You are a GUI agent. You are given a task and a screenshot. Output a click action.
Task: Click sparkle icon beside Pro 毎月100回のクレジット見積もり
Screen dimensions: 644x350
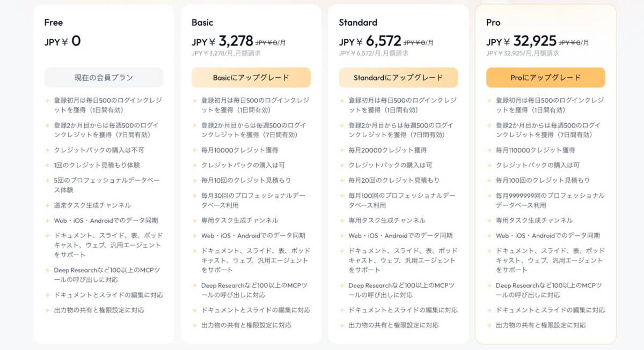[x=489, y=180]
